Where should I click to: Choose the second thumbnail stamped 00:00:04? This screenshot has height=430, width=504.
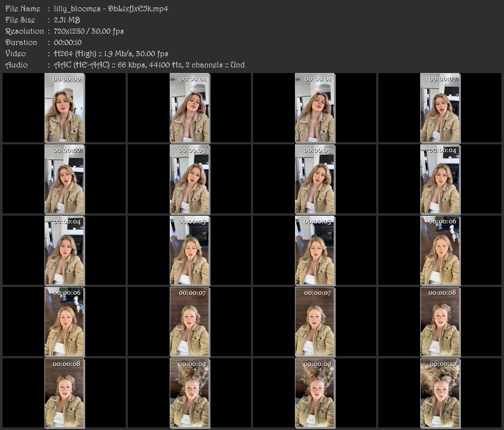coord(64,251)
